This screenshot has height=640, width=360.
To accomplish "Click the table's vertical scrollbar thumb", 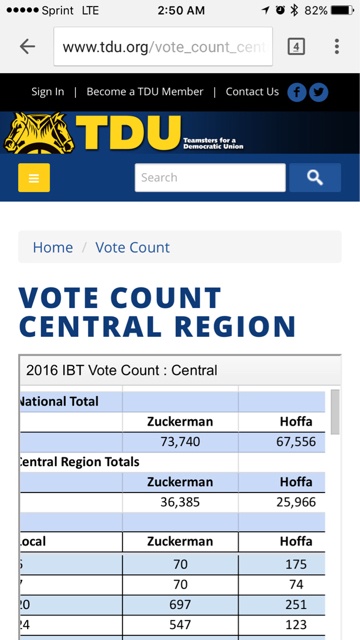I will coord(335,412).
